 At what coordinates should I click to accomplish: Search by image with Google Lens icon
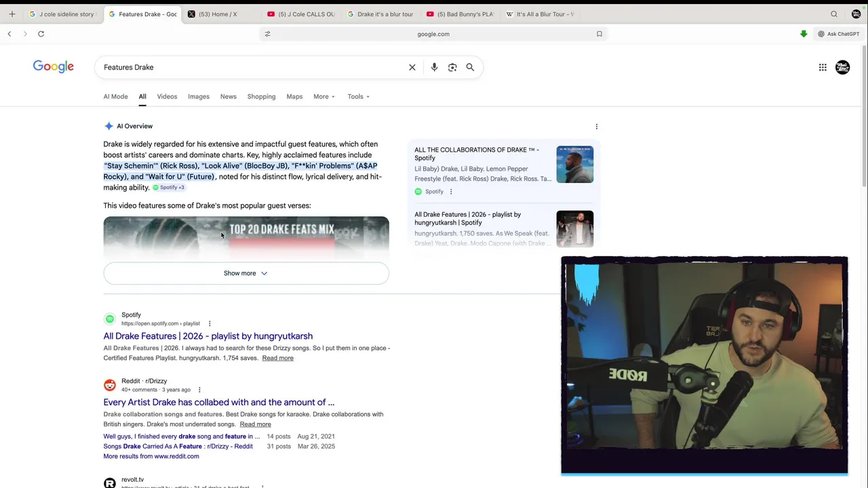click(x=452, y=67)
